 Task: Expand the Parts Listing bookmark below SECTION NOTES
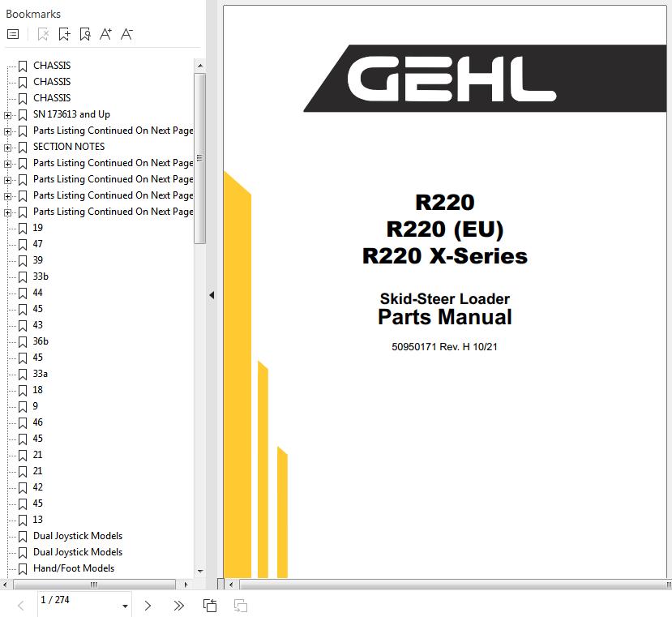point(7,164)
